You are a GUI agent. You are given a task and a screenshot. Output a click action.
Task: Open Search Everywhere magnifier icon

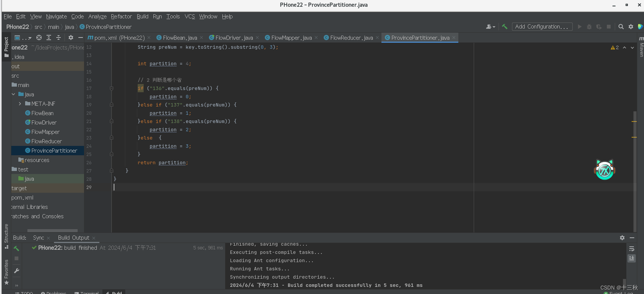tap(621, 27)
